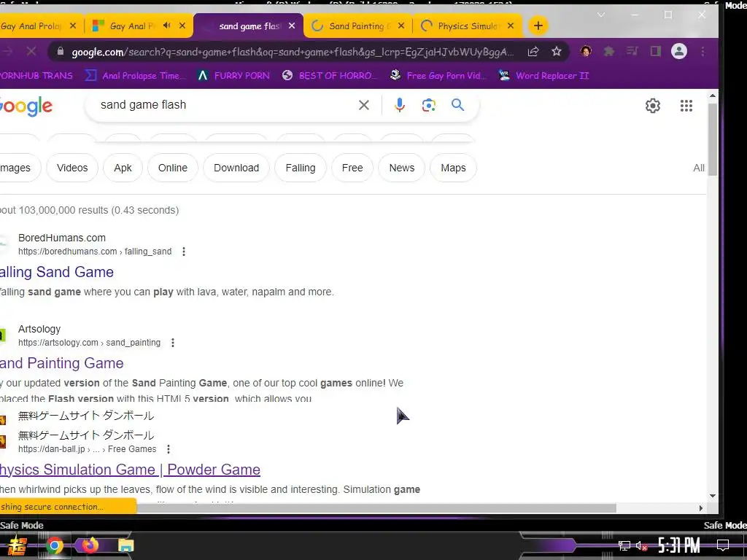
Task: Apply the Online search chip
Action: pyautogui.click(x=172, y=168)
